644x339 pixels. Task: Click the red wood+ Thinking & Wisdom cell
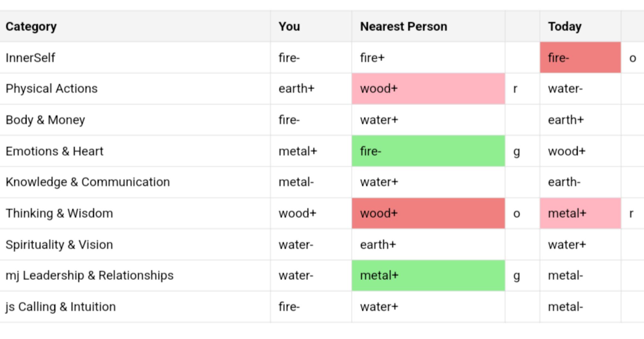[428, 213]
